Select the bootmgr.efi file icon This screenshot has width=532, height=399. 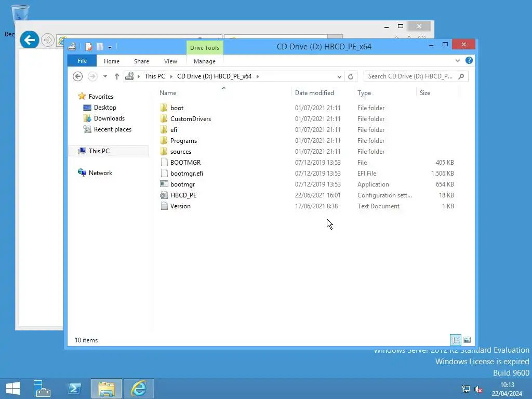coord(164,173)
